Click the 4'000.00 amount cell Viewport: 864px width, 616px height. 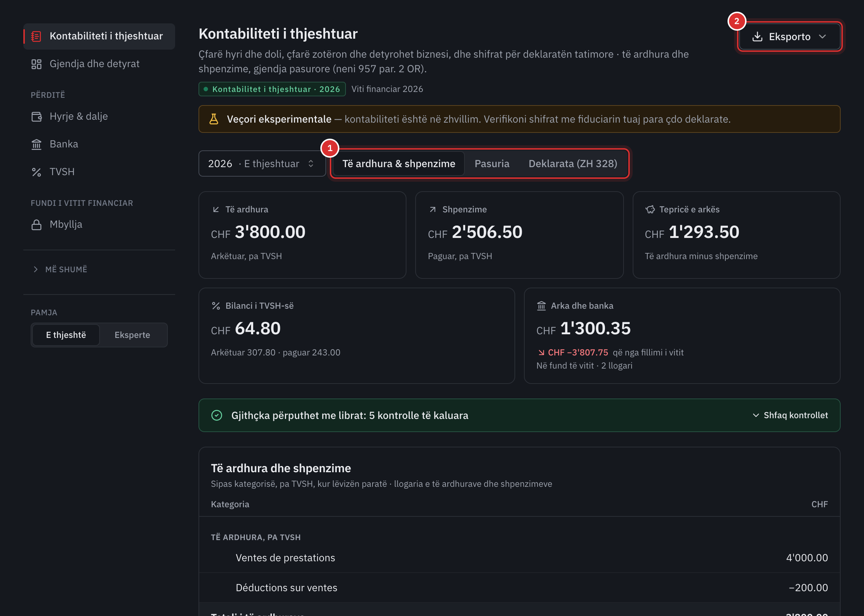pos(807,558)
